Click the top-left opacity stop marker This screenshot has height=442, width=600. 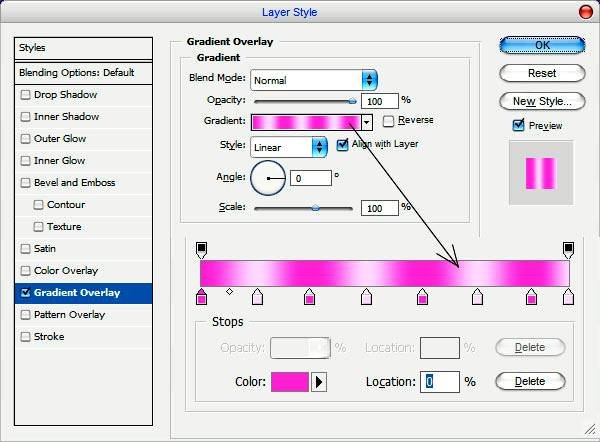201,248
